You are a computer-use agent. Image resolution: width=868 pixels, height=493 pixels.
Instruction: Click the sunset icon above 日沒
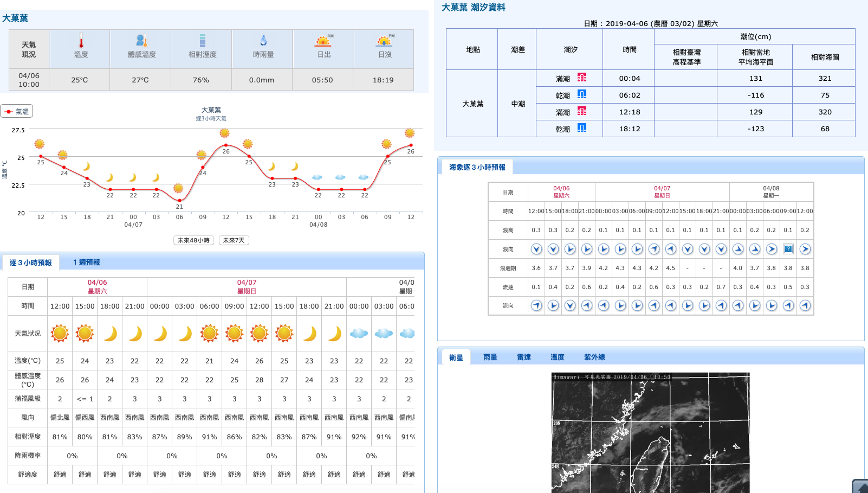pyautogui.click(x=385, y=41)
